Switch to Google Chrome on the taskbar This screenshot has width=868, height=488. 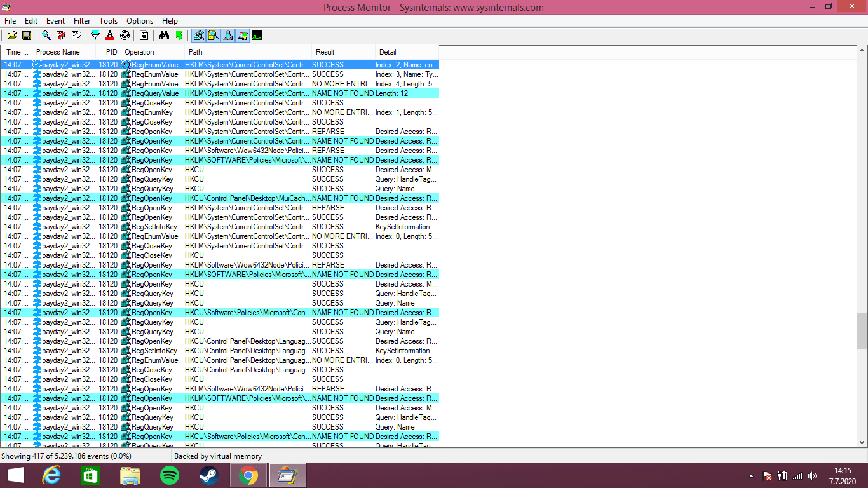click(x=248, y=475)
